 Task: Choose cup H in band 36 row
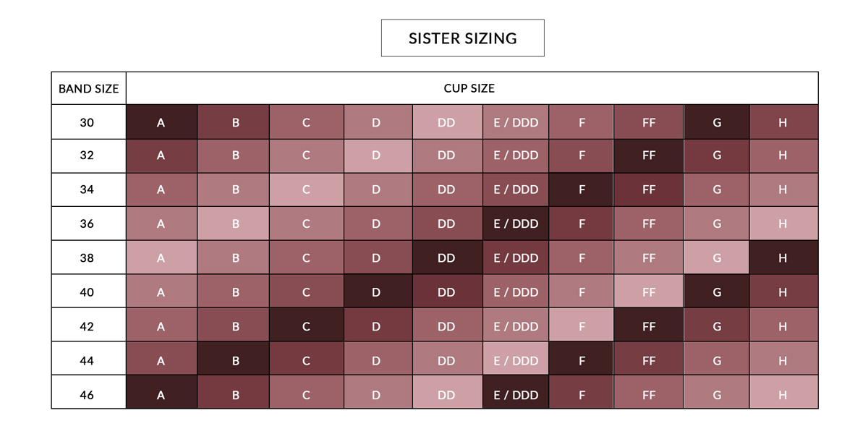pos(783,224)
